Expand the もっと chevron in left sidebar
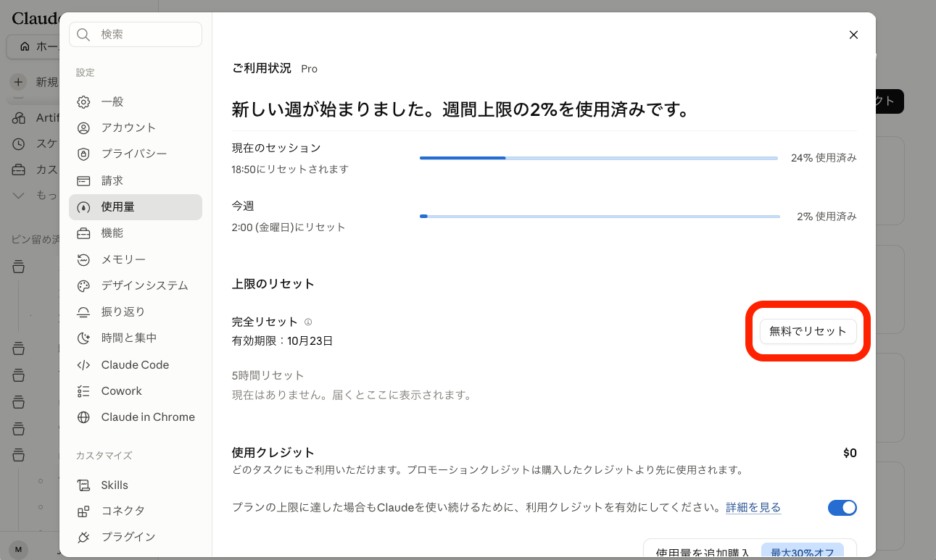The height and width of the screenshot is (560, 936). [19, 195]
